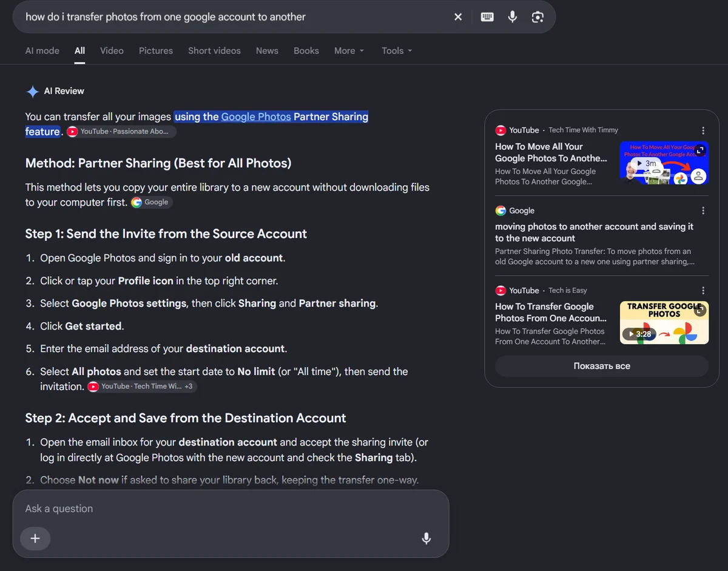Switch to the Pictures tab
The image size is (728, 571).
(x=156, y=51)
